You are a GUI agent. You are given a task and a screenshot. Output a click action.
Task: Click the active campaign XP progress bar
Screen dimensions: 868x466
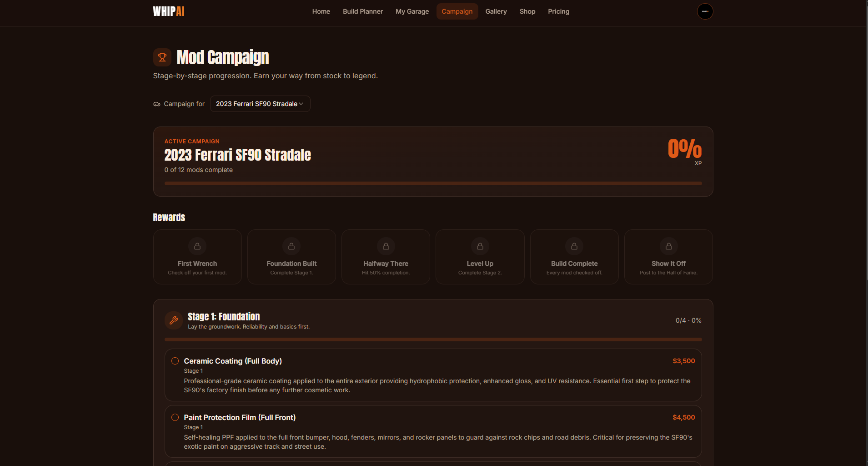click(x=433, y=183)
